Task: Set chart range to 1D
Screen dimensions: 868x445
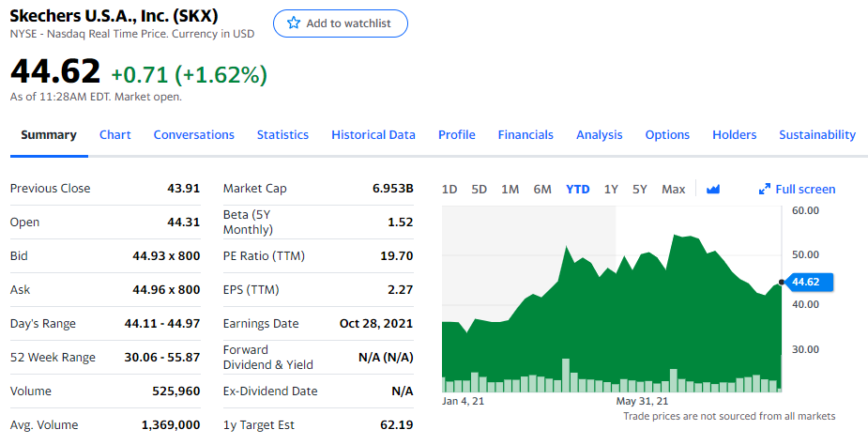Action: pyautogui.click(x=449, y=190)
